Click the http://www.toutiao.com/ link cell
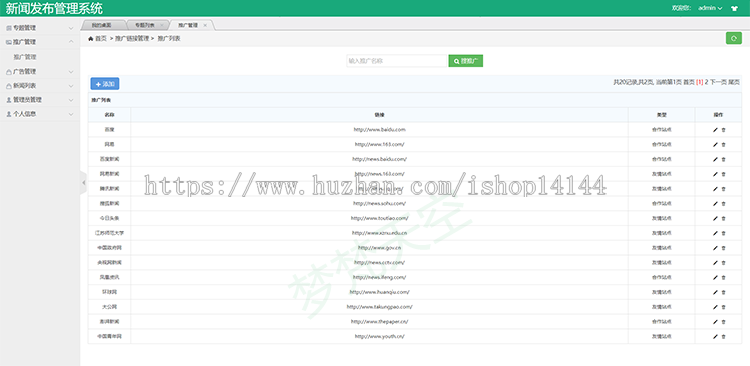 click(x=379, y=219)
